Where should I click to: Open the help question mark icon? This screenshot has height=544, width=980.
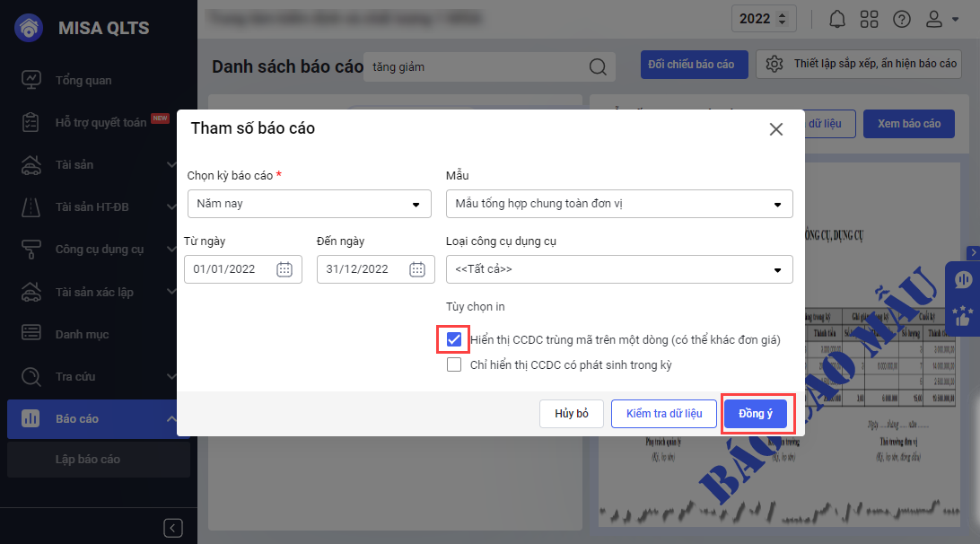tap(901, 20)
